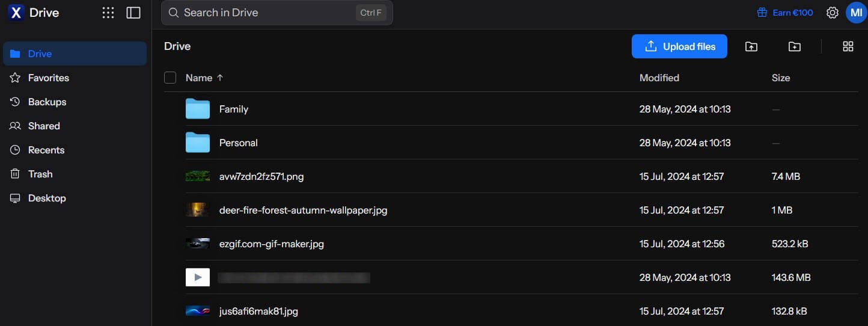
Task: Click the video file play icon
Action: click(198, 277)
